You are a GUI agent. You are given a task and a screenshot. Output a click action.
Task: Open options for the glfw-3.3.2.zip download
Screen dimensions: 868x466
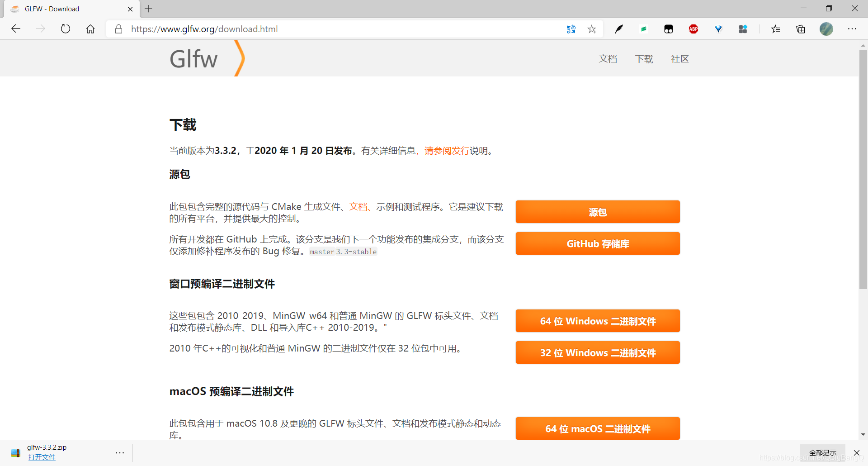click(x=120, y=452)
